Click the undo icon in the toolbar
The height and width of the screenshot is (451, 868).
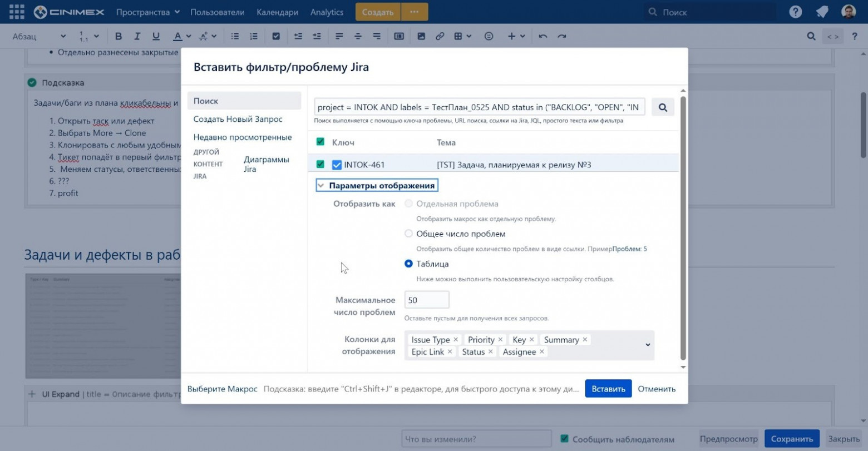pos(543,36)
